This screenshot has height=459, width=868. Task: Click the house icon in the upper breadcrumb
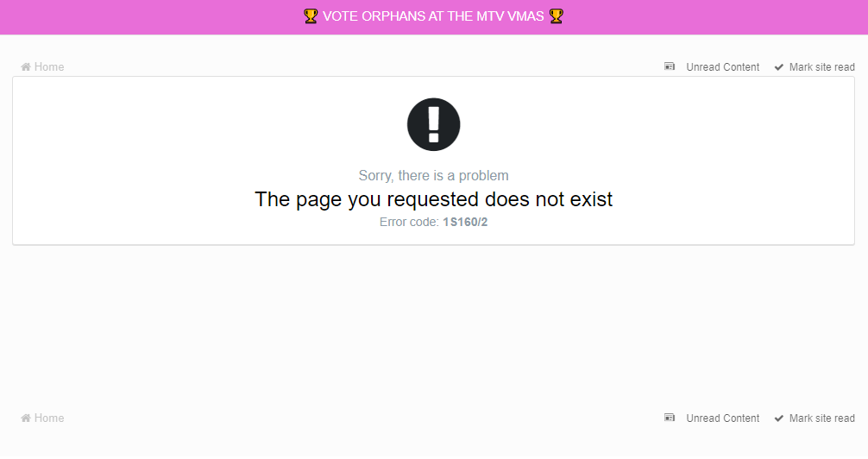point(26,67)
